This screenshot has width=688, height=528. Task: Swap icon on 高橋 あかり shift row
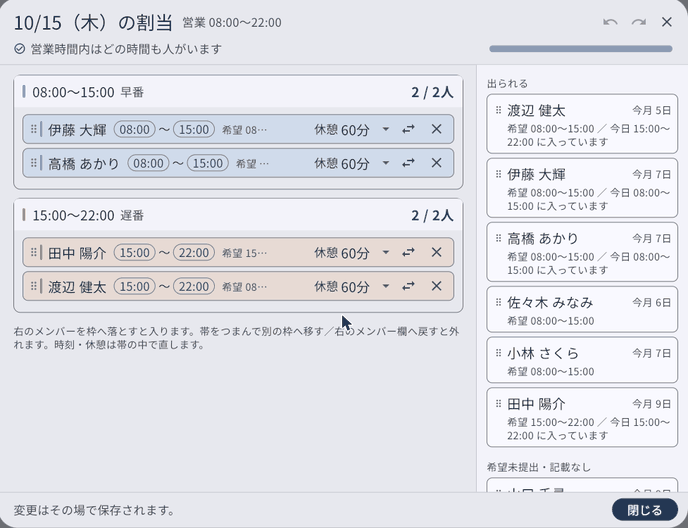click(x=408, y=163)
